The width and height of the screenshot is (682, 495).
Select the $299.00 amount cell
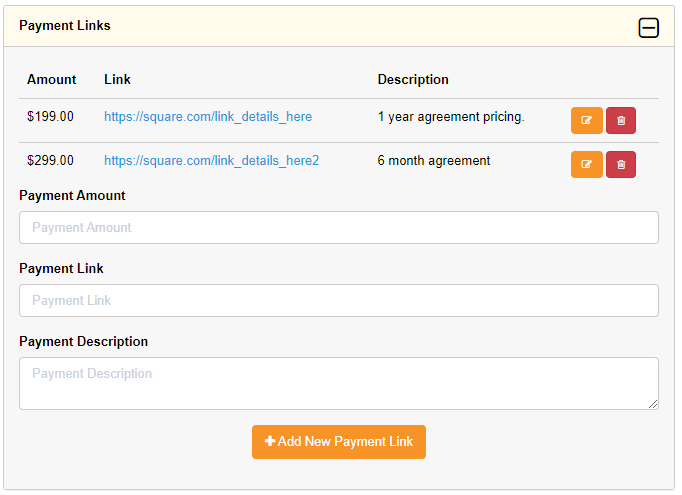click(50, 161)
